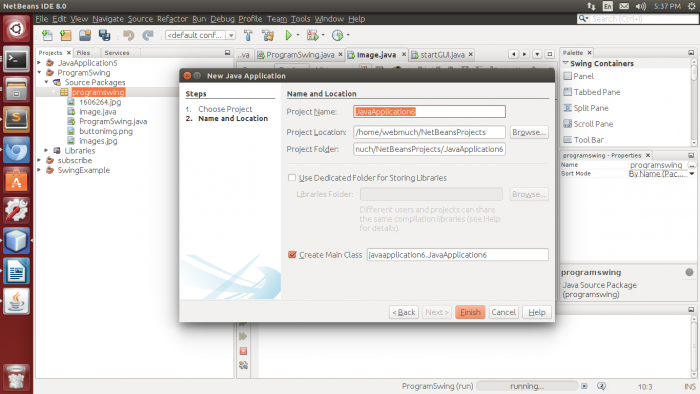700x394 pixels.
Task: Expand the SwingExample project node
Action: pos(39,170)
